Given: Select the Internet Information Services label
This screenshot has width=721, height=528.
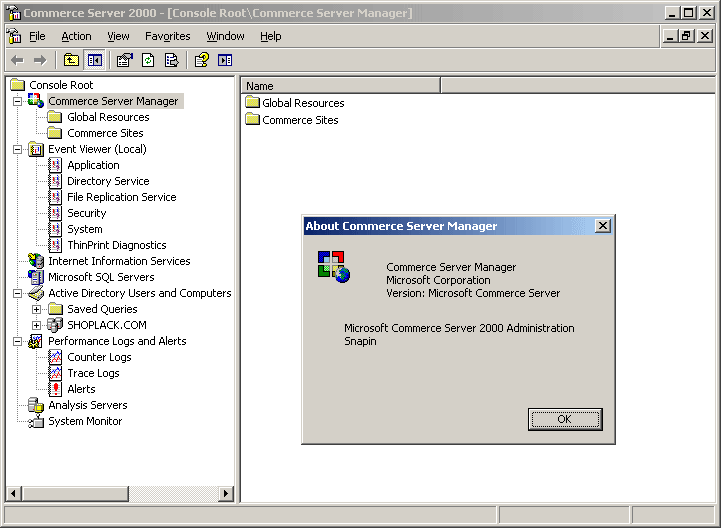Looking at the screenshot, I should [119, 261].
